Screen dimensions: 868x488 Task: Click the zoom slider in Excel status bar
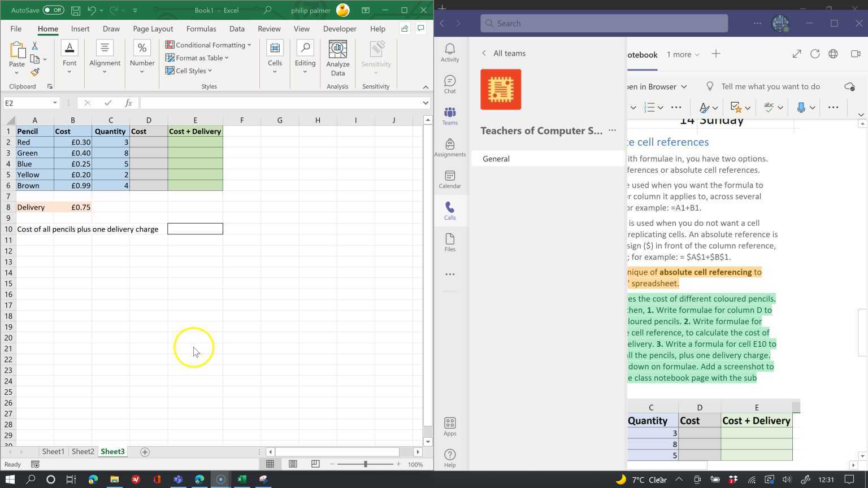(365, 464)
